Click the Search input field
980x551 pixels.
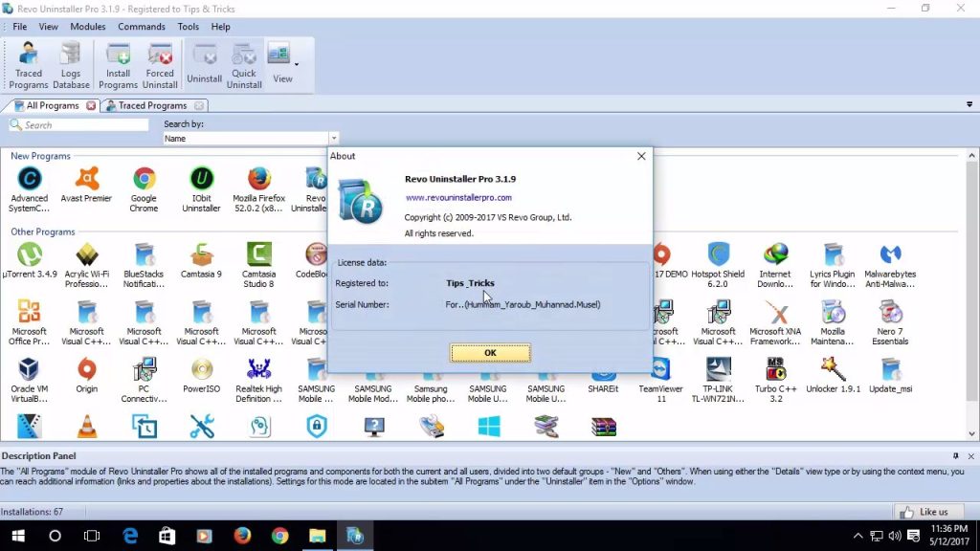tap(78, 125)
